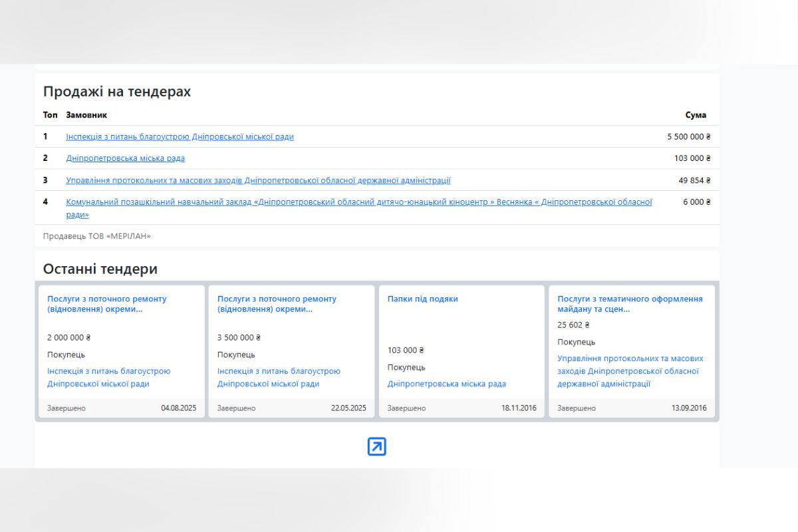Click buyer Управління протокольних in 25 602 ₴ card
This screenshot has width=798, height=532.
629,371
